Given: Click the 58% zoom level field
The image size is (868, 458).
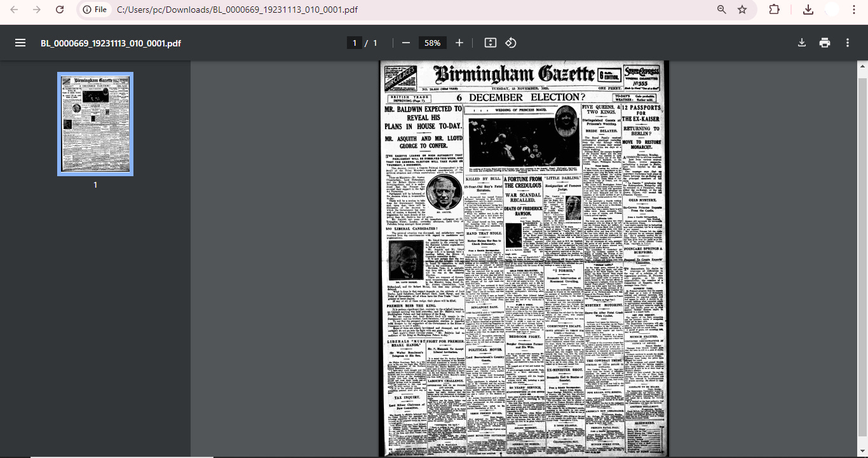Looking at the screenshot, I should point(433,43).
